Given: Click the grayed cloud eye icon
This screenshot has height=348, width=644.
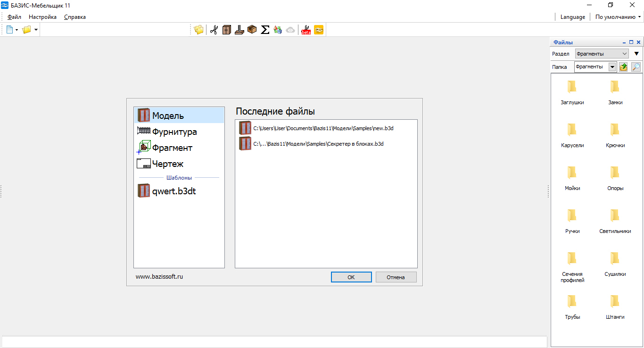Looking at the screenshot, I should point(290,30).
